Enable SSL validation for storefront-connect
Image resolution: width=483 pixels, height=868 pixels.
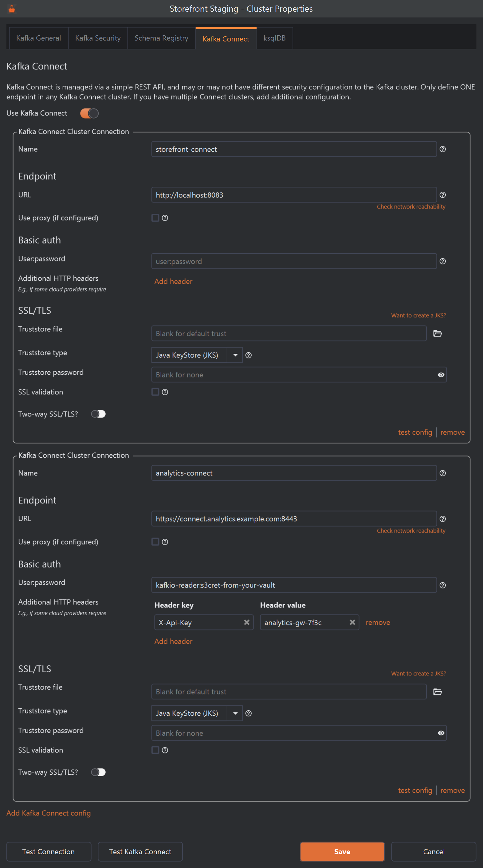(155, 392)
